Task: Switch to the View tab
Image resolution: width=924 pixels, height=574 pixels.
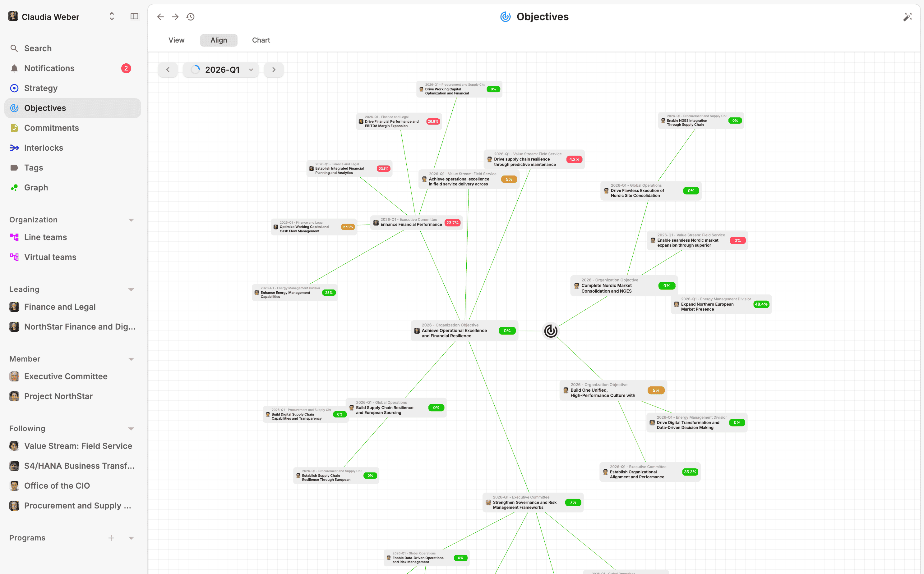Action: [x=176, y=40]
